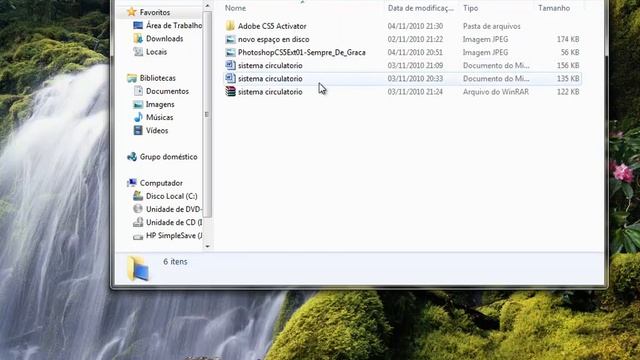
Task: Select the Bibliotecas node
Action: click(x=158, y=78)
